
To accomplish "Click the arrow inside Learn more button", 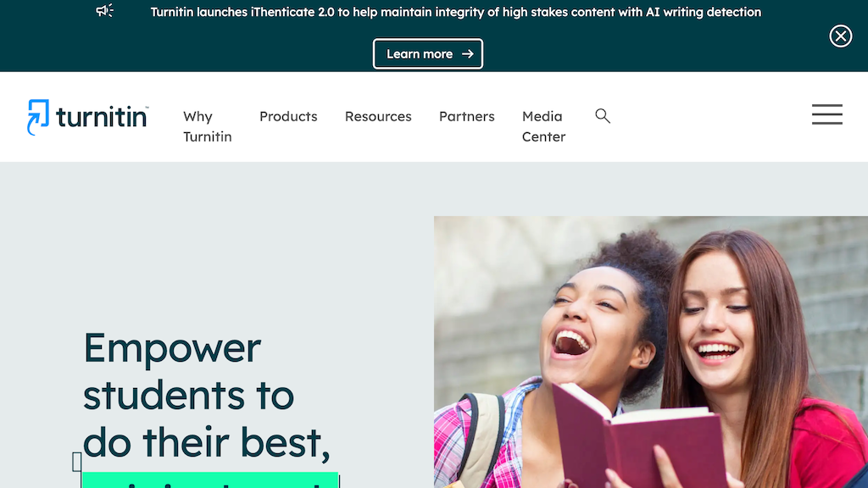I will pos(468,54).
